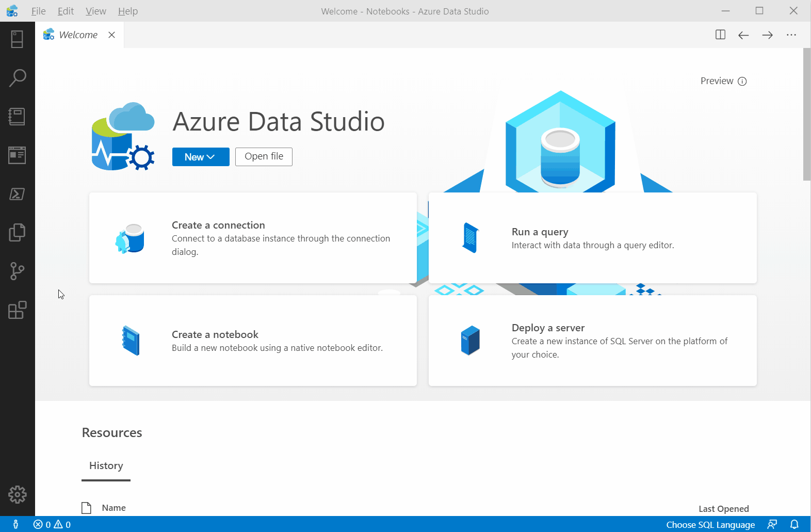811x532 pixels.
Task: Open the Source Control view
Action: 17,271
